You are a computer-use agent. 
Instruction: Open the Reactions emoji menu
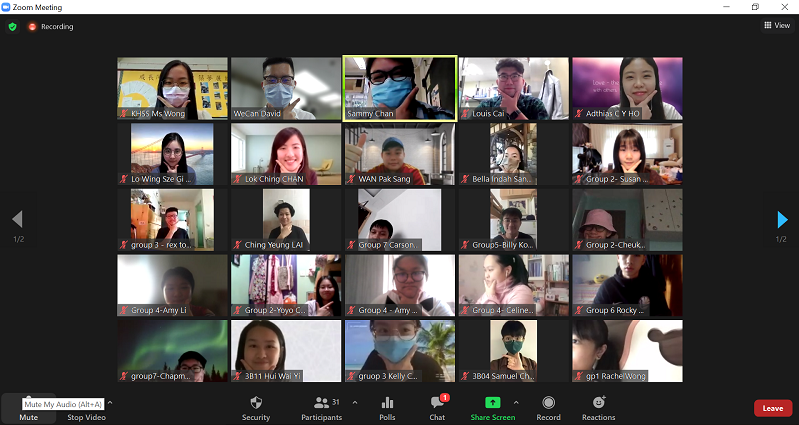pyautogui.click(x=598, y=407)
